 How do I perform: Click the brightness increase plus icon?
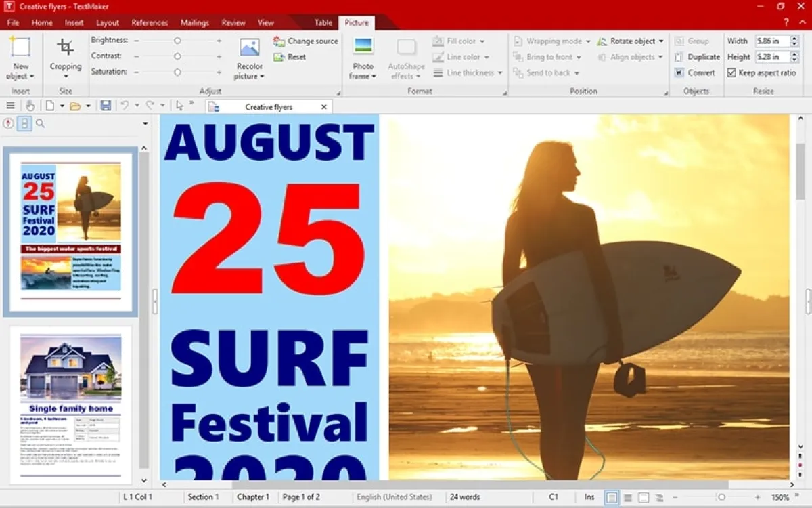[219, 41]
